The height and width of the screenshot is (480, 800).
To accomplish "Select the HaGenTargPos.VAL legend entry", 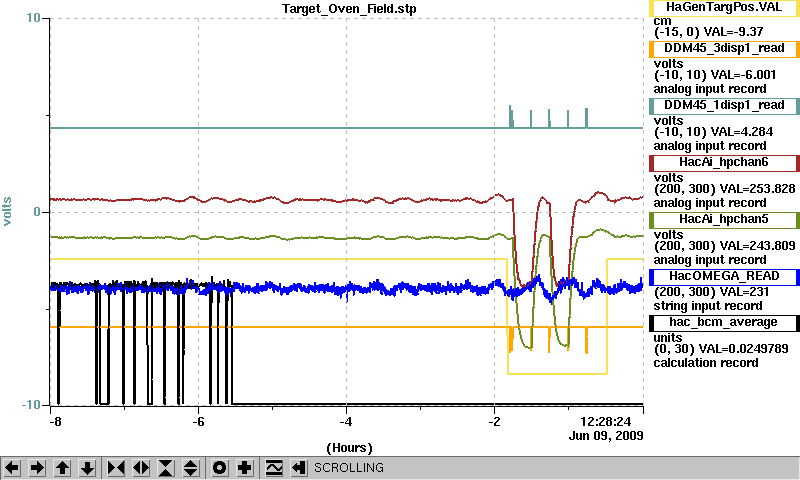I will coord(724,8).
